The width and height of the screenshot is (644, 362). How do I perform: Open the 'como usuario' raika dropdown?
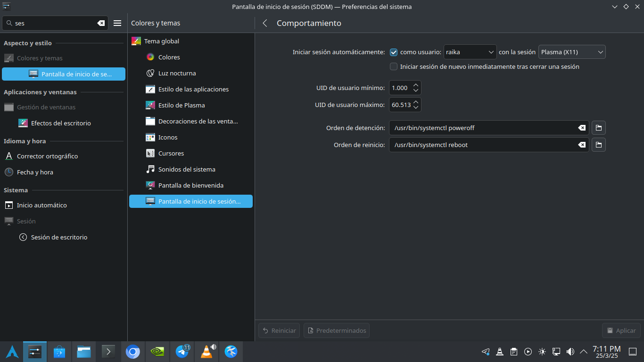470,52
